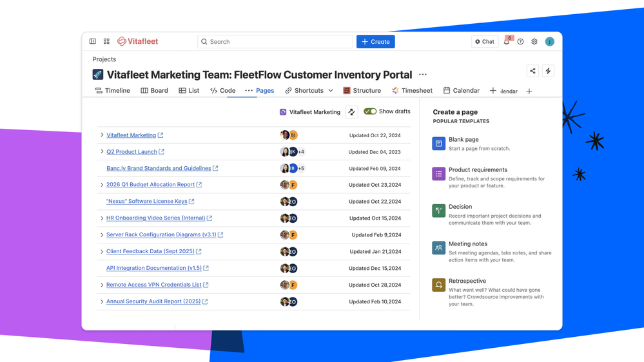Screen dimensions: 644x362
Task: Open the settings gear icon
Action: click(534, 41)
